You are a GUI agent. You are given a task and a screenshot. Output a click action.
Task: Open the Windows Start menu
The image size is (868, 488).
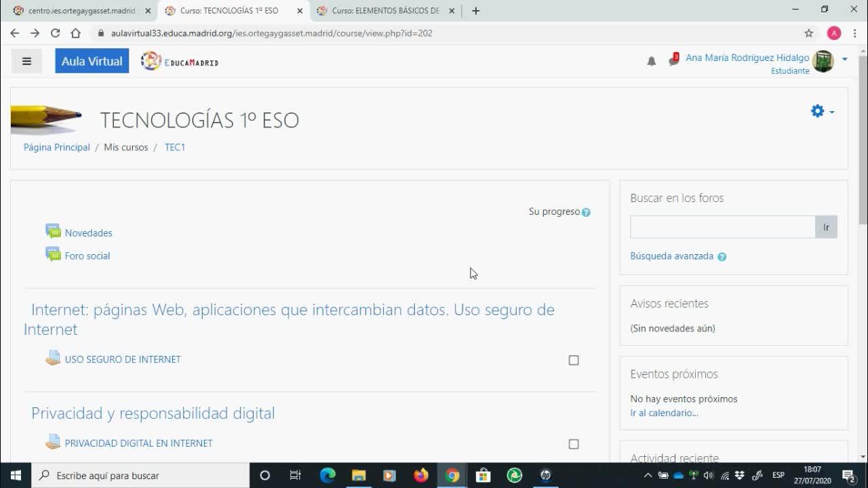point(16,475)
